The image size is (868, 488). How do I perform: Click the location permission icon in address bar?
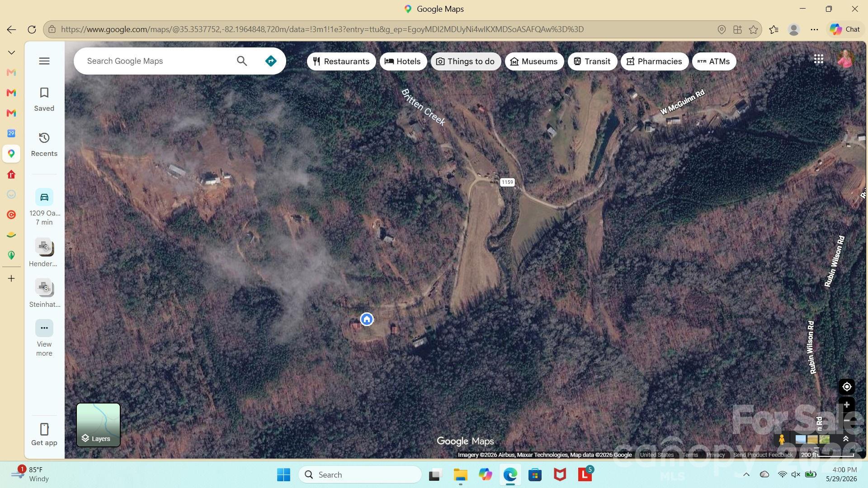[722, 29]
